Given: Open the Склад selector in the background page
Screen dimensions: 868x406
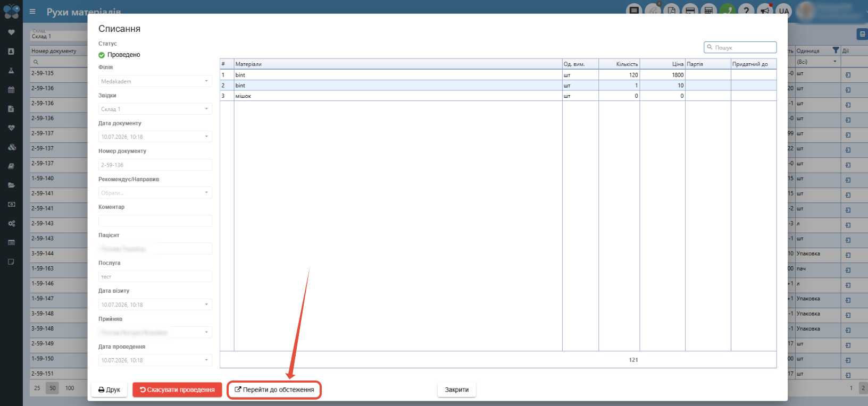Looking at the screenshot, I should click(x=59, y=35).
